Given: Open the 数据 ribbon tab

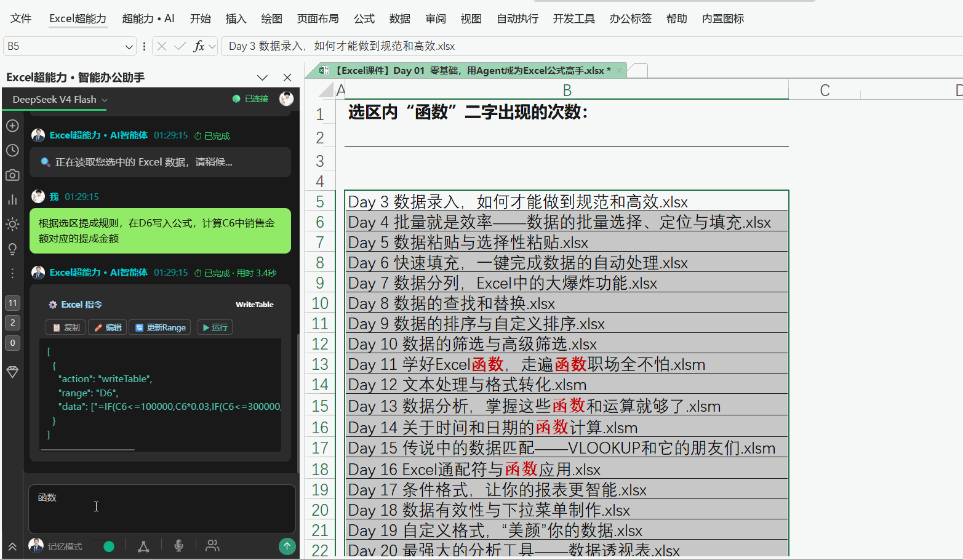Looking at the screenshot, I should click(400, 18).
